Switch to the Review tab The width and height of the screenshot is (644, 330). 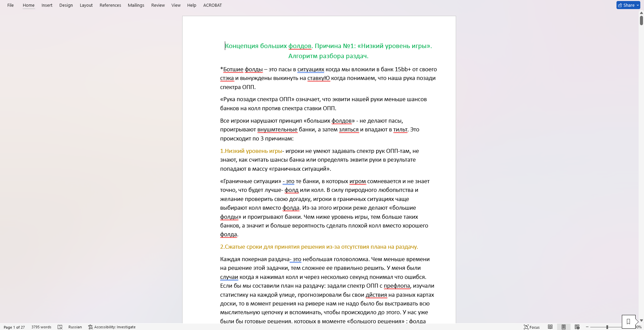coord(158,5)
